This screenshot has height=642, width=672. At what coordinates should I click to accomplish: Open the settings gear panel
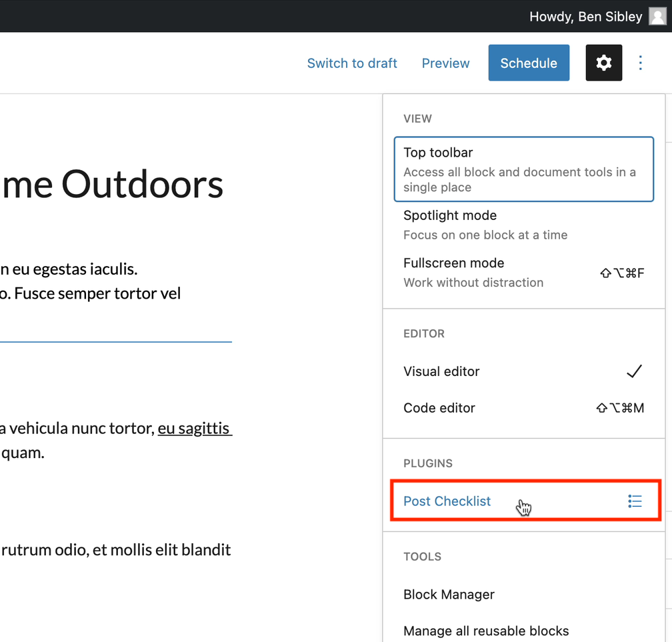pyautogui.click(x=603, y=63)
